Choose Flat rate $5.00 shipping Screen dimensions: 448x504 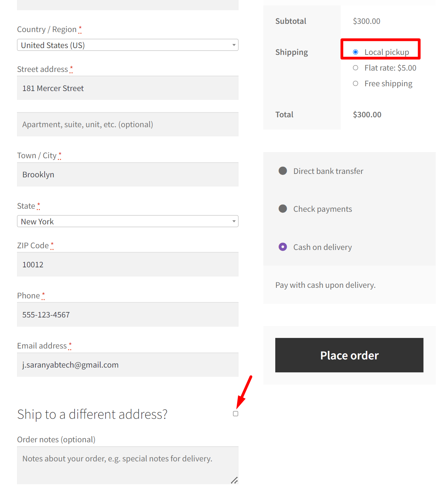pyautogui.click(x=355, y=68)
